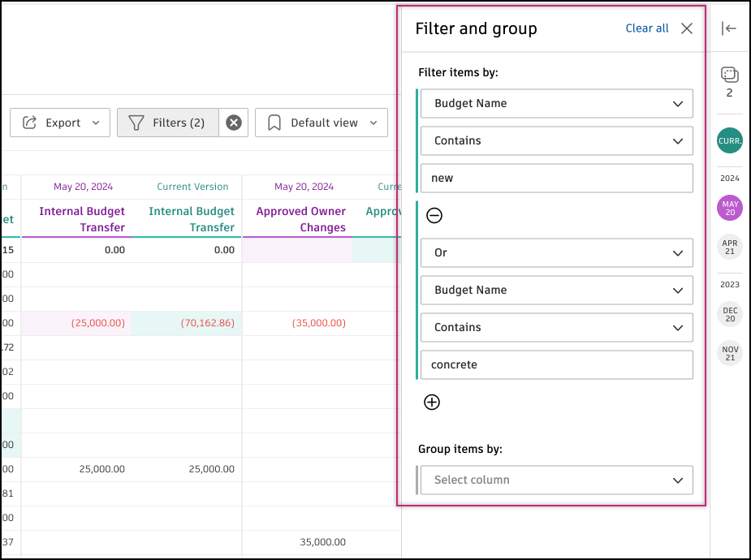Open the second Contains operator dropdown
The height and width of the screenshot is (560, 751).
(x=556, y=327)
